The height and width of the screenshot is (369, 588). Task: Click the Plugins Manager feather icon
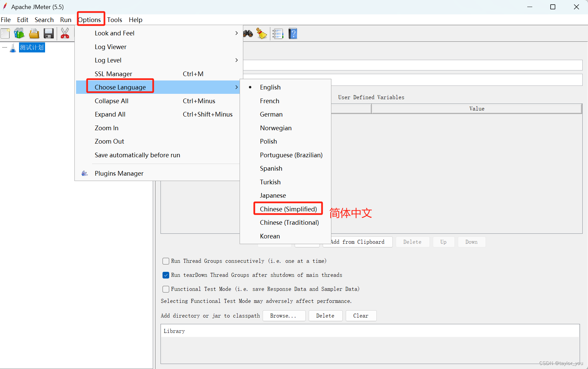85,173
